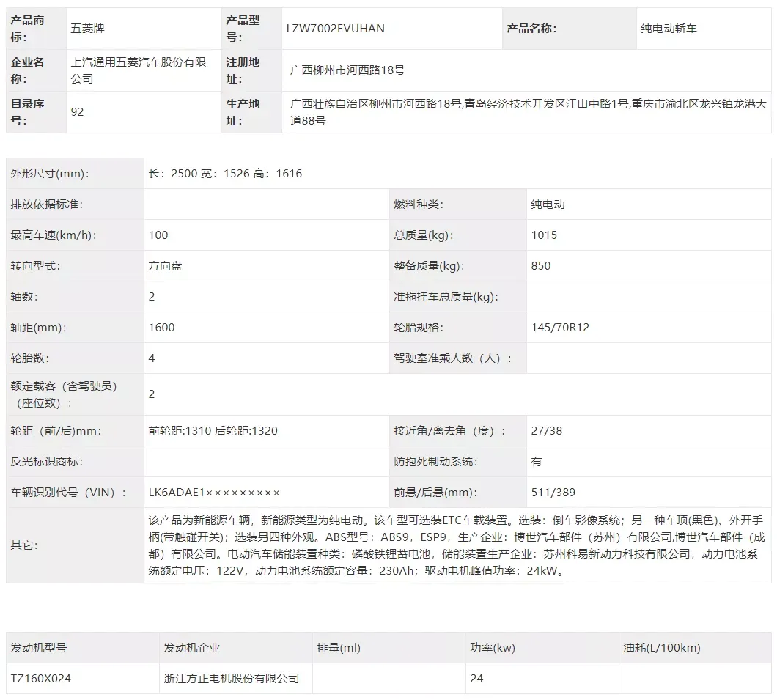Select motor model TZ160X024
The width and height of the screenshot is (777, 700).
(40, 678)
